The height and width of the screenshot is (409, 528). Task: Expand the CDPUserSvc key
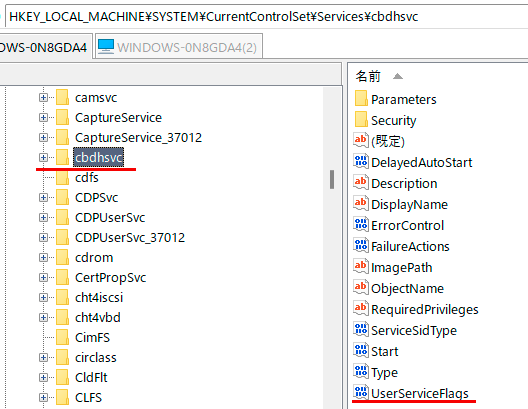43,217
